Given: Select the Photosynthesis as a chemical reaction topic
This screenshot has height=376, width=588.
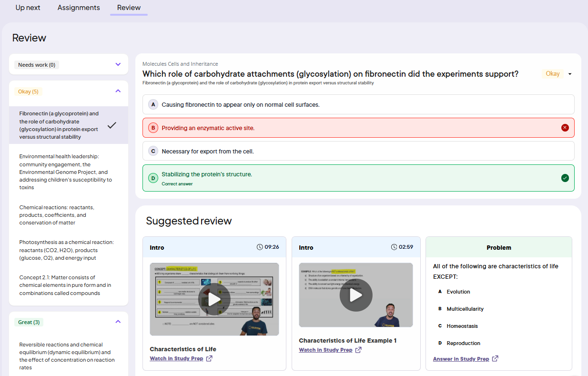Looking at the screenshot, I should 67,250.
